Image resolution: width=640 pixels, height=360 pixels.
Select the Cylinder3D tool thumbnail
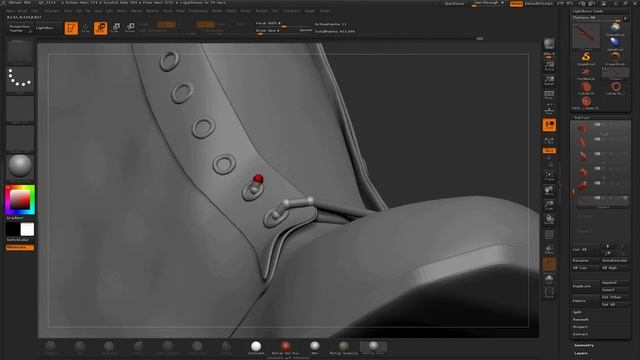[x=586, y=87]
